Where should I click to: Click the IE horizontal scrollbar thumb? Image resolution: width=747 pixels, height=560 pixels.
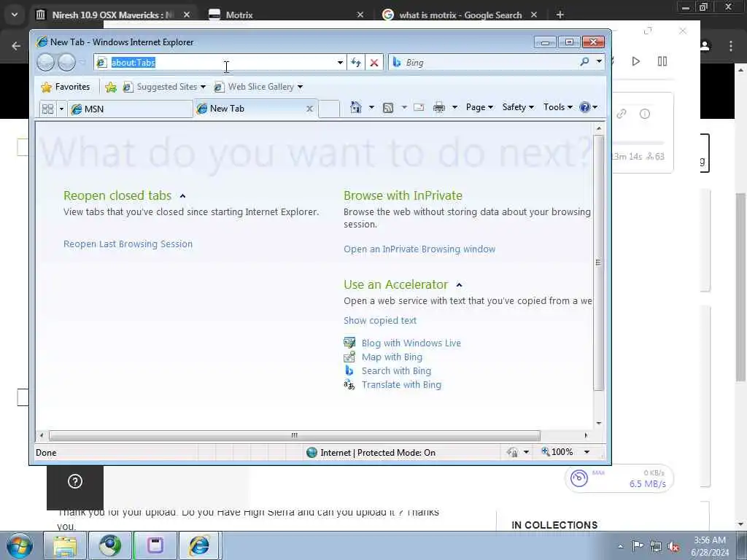(x=295, y=435)
